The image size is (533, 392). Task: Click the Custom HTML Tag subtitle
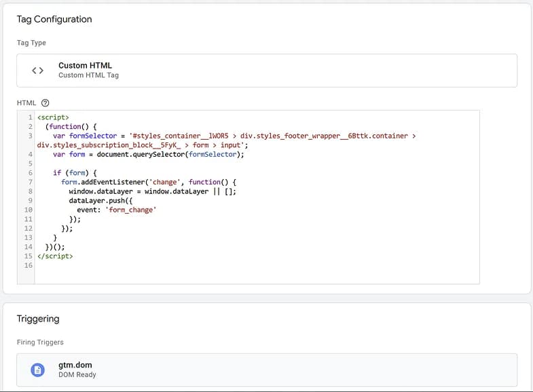tap(88, 75)
